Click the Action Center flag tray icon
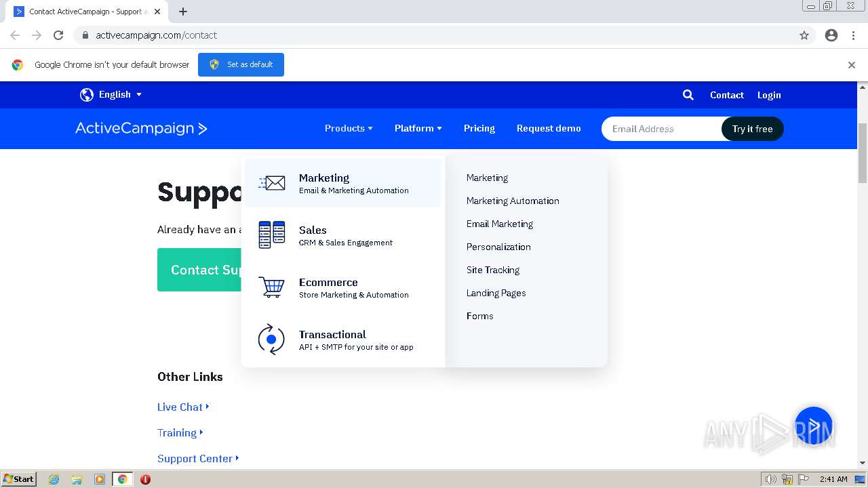Screen dimensions: 868x488 click(804, 479)
